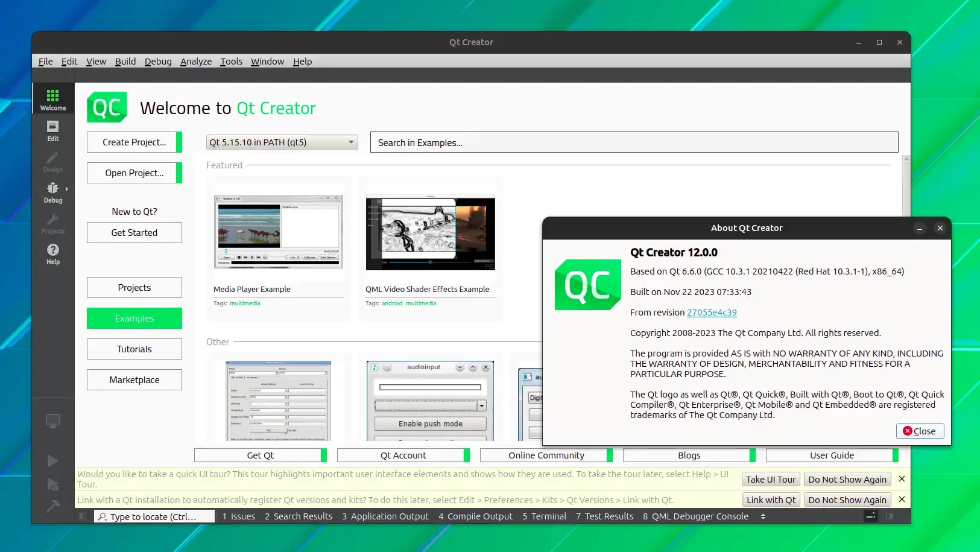The image size is (980, 552).
Task: Open the audioinput example thumbnail
Action: pos(431,401)
